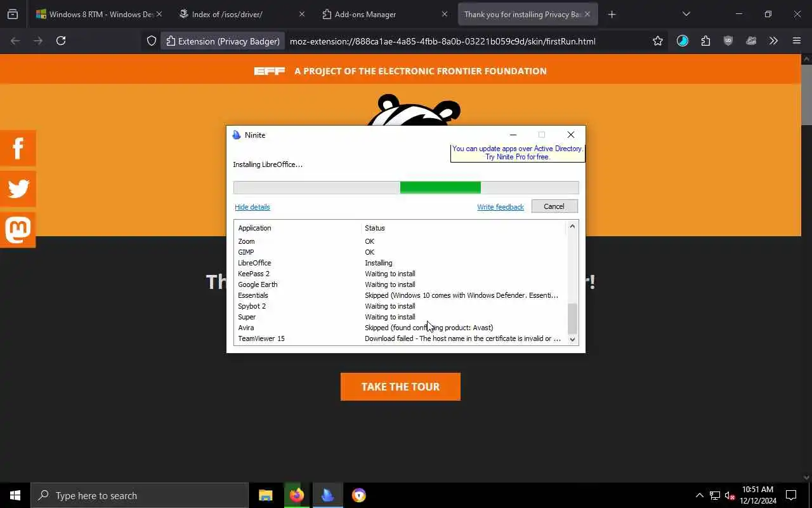Image resolution: width=812 pixels, height=508 pixels.
Task: Show more tools overflow chevron
Action: (773, 41)
